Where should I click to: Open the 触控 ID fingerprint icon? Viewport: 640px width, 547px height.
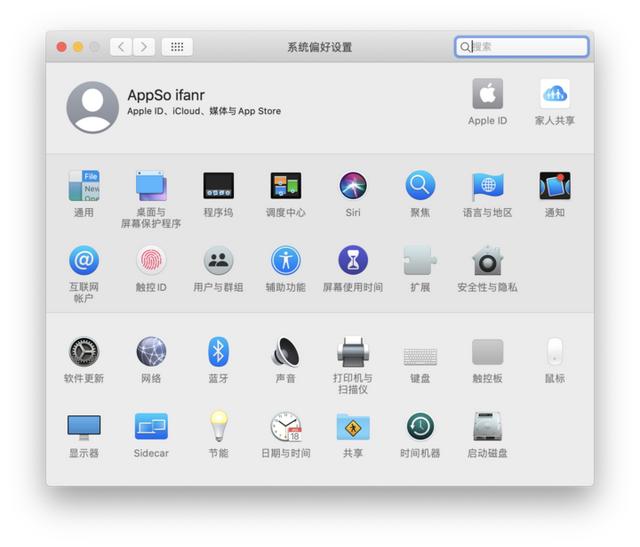pos(151,260)
